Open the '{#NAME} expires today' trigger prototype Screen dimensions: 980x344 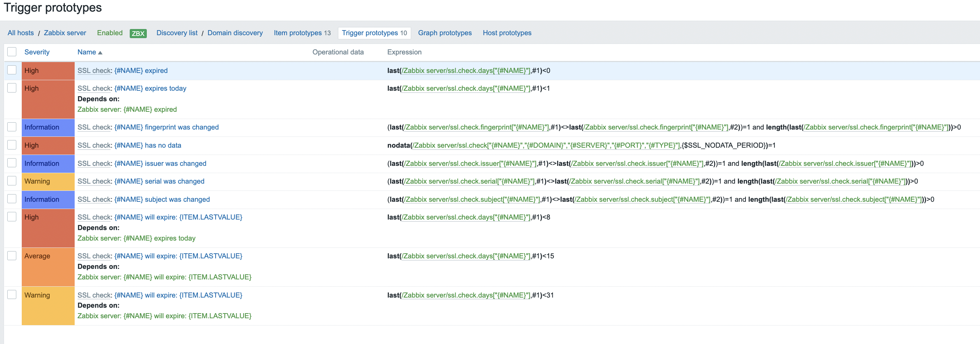tap(150, 89)
